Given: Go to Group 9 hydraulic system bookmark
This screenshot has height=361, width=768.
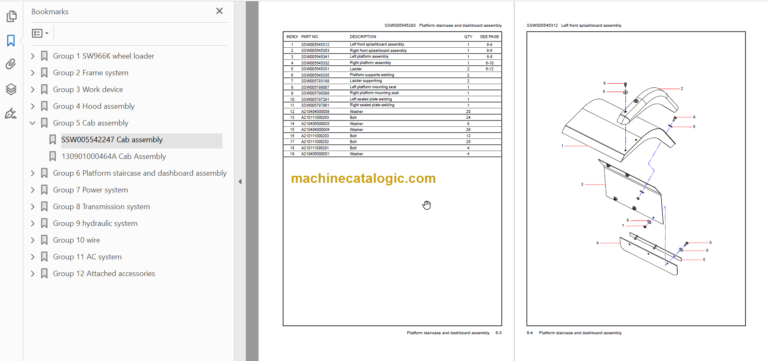Looking at the screenshot, I should coord(95,223).
